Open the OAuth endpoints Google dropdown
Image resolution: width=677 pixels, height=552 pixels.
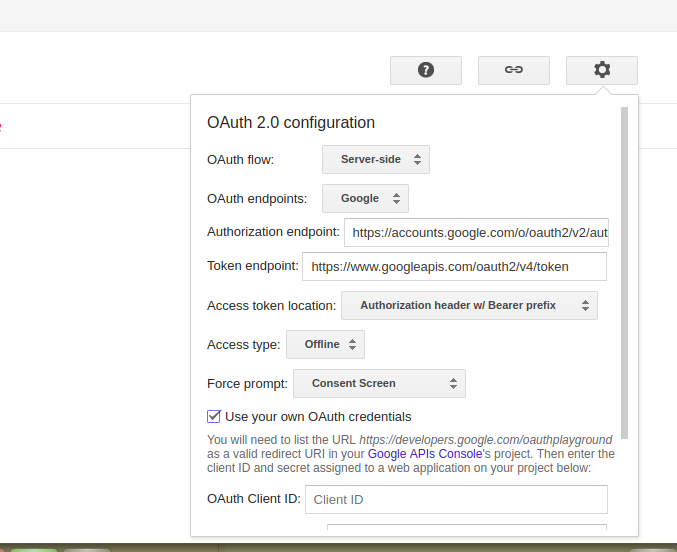tap(365, 198)
